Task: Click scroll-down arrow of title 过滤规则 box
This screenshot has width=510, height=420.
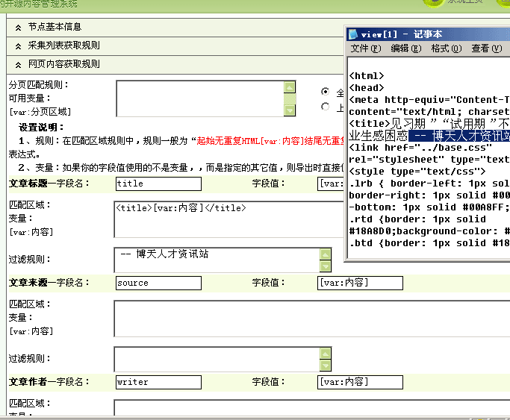Action: click(326, 266)
